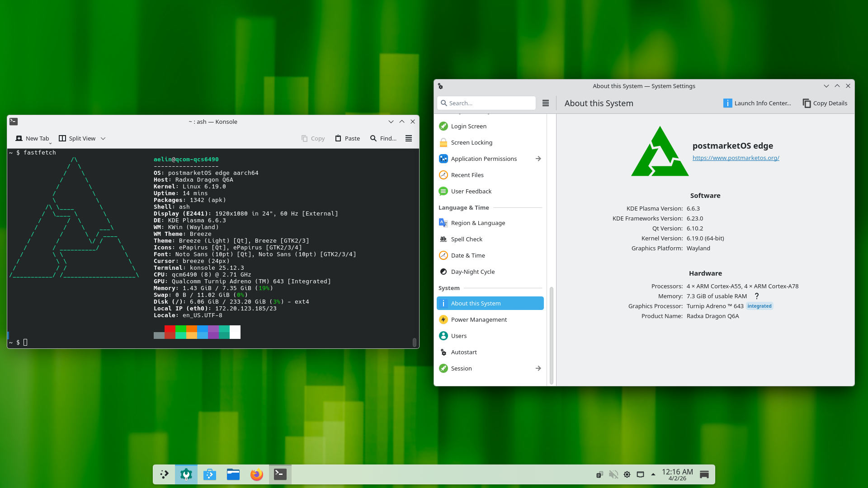Image resolution: width=868 pixels, height=488 pixels.
Task: Click the muted volume icon in system tray
Action: click(613, 474)
